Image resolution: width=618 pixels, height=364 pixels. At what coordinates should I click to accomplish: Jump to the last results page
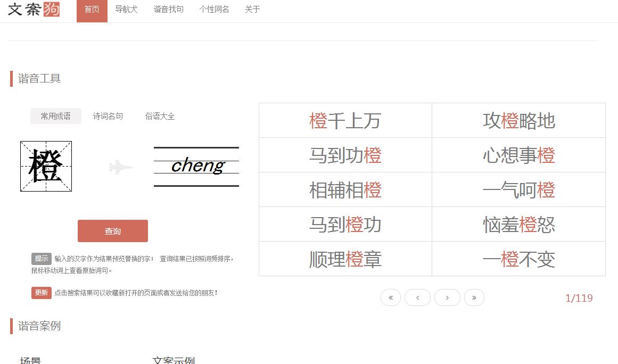point(474,297)
